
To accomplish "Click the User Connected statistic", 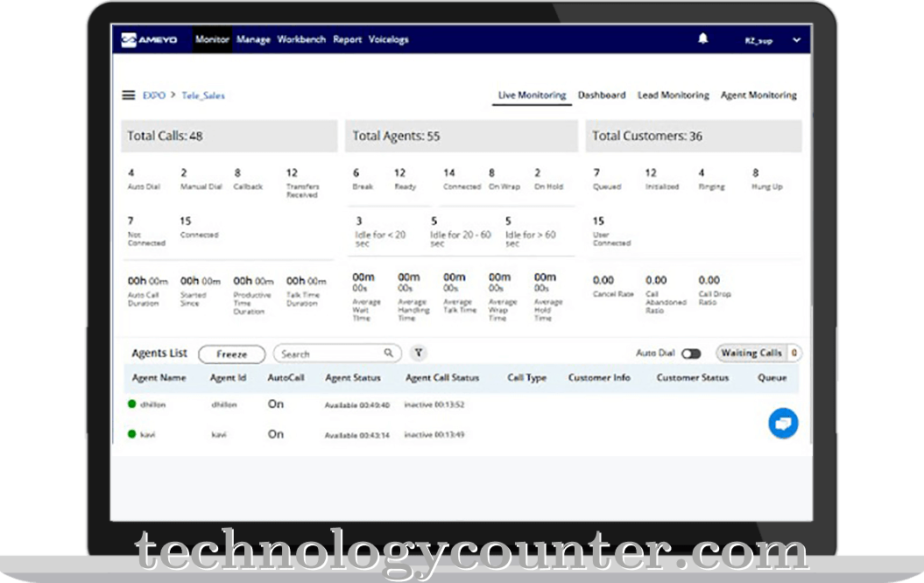I will click(x=611, y=231).
